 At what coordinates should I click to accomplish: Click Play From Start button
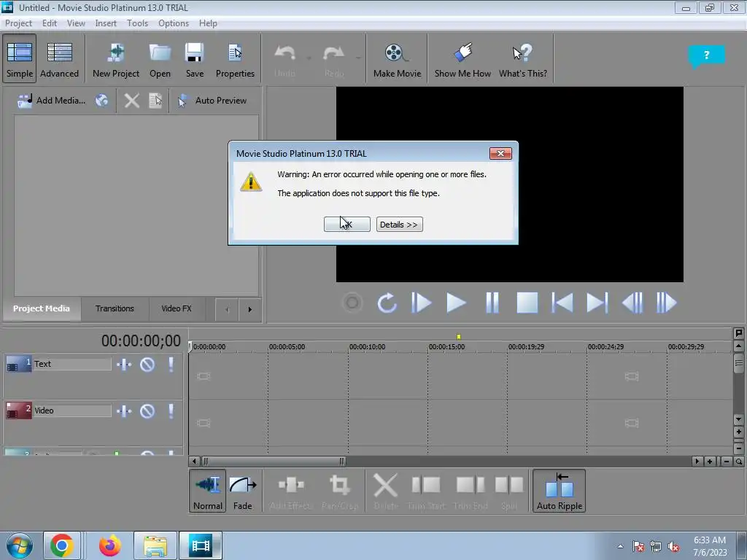(421, 303)
